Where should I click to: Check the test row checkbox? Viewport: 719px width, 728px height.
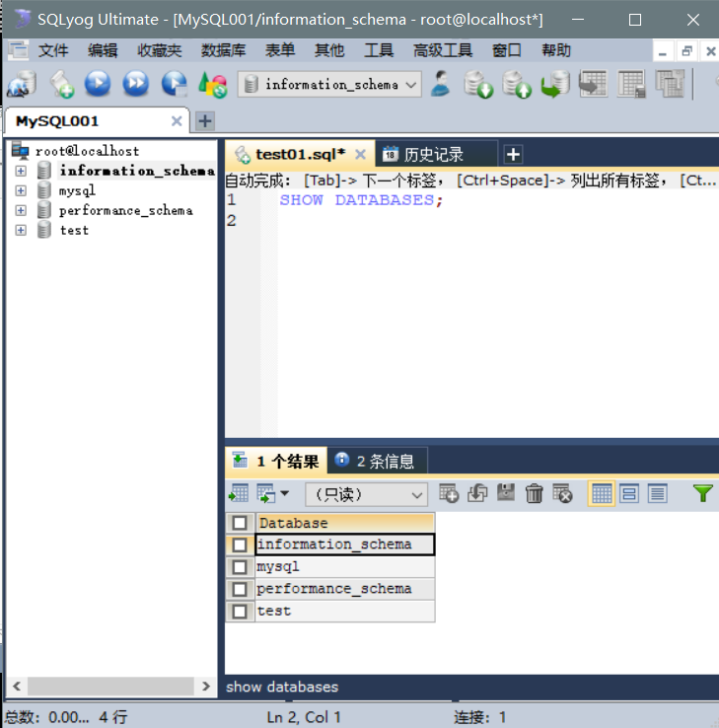click(x=240, y=612)
